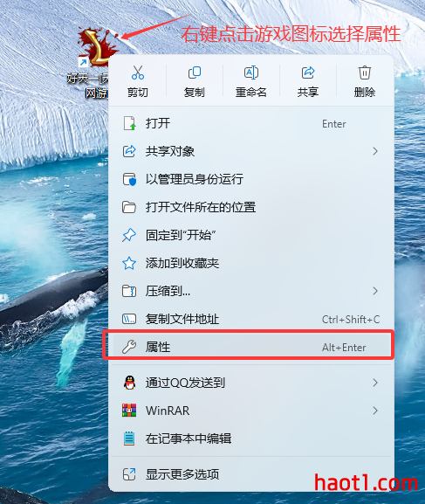Choose 属性 (Properties) from the context menu

coord(251,347)
